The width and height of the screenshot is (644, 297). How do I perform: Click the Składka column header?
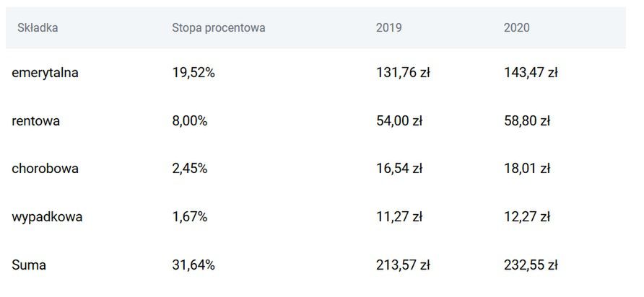[38, 28]
